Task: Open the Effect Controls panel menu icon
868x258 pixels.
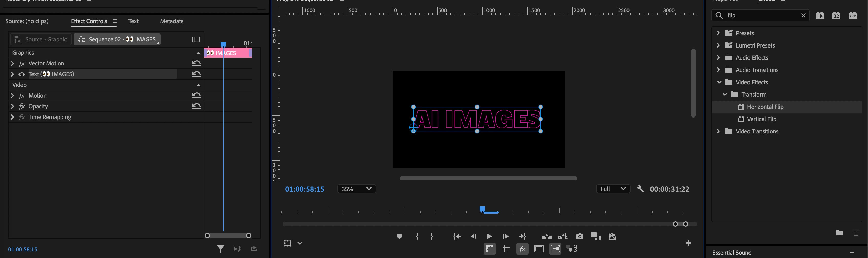Action: [115, 21]
